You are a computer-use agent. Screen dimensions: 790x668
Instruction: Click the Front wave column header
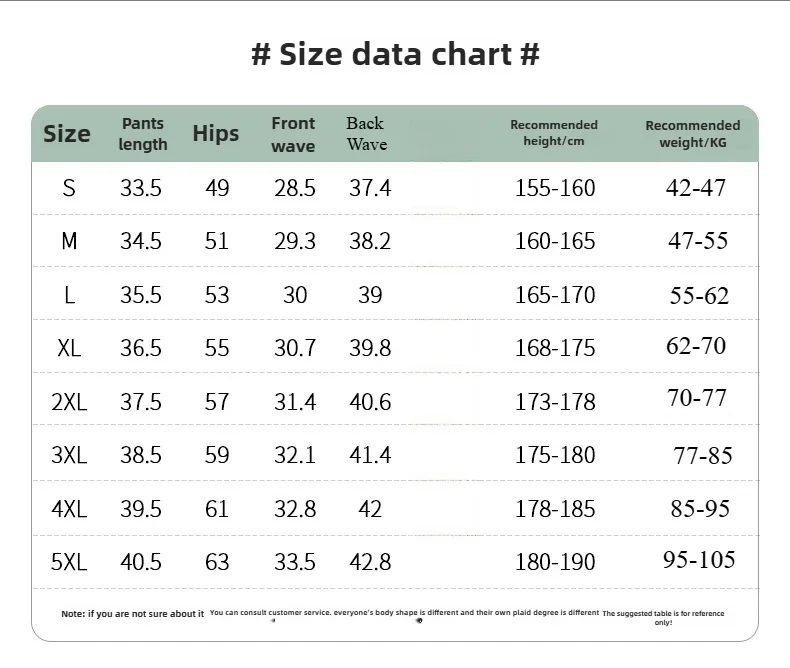click(x=293, y=134)
